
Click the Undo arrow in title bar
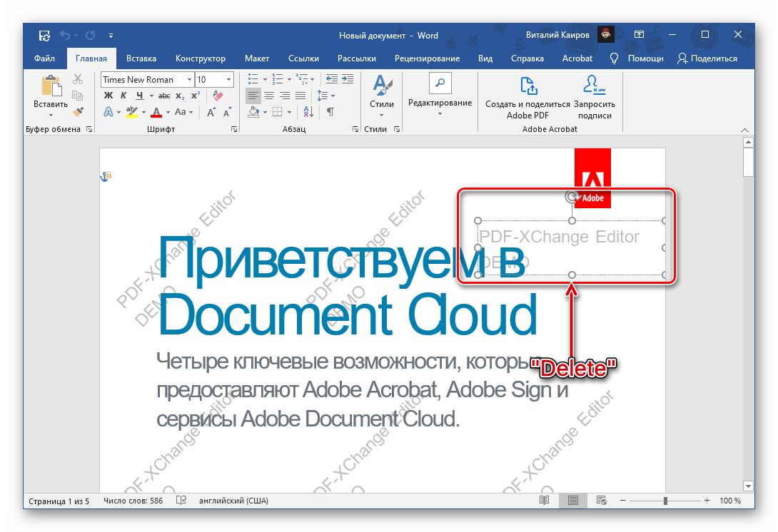[65, 35]
